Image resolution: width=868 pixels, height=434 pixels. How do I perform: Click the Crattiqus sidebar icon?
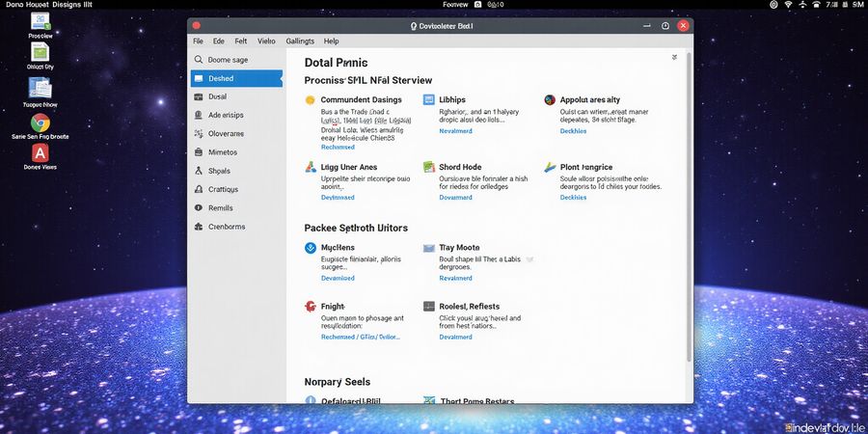(x=198, y=189)
